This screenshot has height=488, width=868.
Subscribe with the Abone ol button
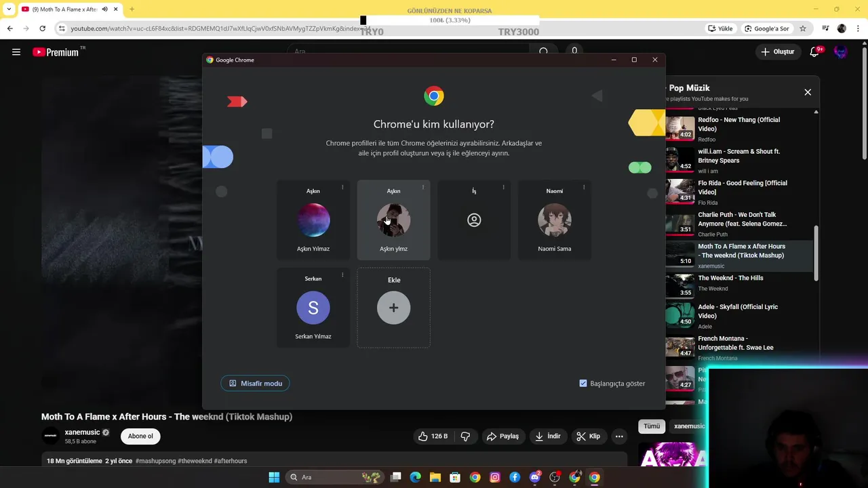tap(140, 436)
